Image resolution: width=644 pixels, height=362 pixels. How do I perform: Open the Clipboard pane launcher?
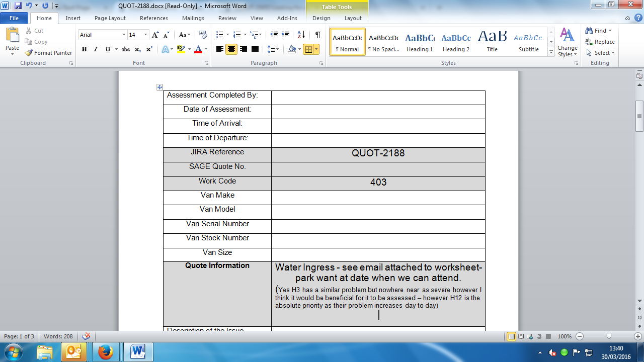71,63
